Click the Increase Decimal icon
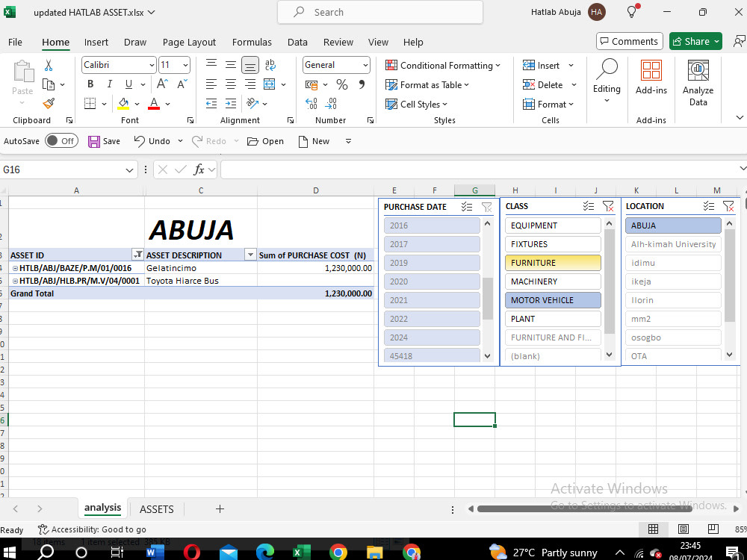This screenshot has height=560, width=747. (313, 104)
